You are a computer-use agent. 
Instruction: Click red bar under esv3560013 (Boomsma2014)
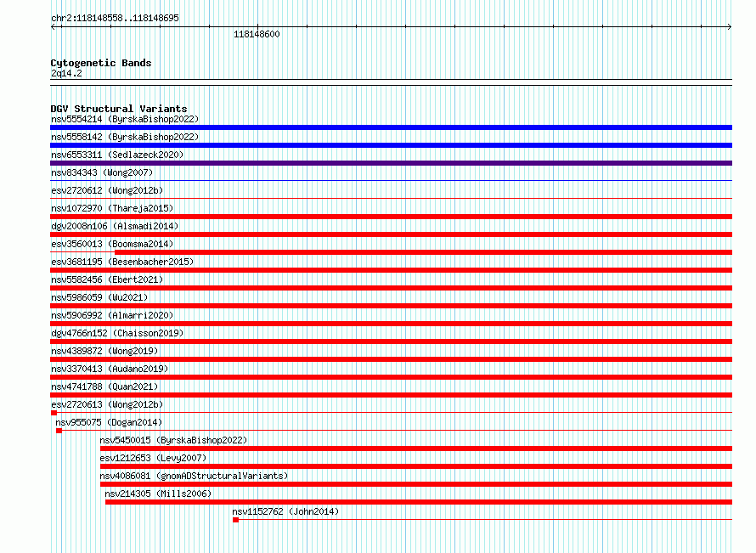pyautogui.click(x=423, y=252)
